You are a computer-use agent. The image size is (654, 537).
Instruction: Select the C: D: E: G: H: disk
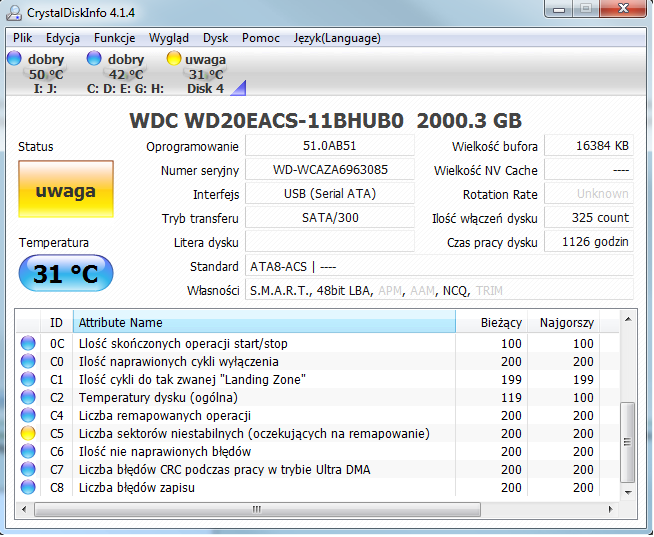(125, 73)
